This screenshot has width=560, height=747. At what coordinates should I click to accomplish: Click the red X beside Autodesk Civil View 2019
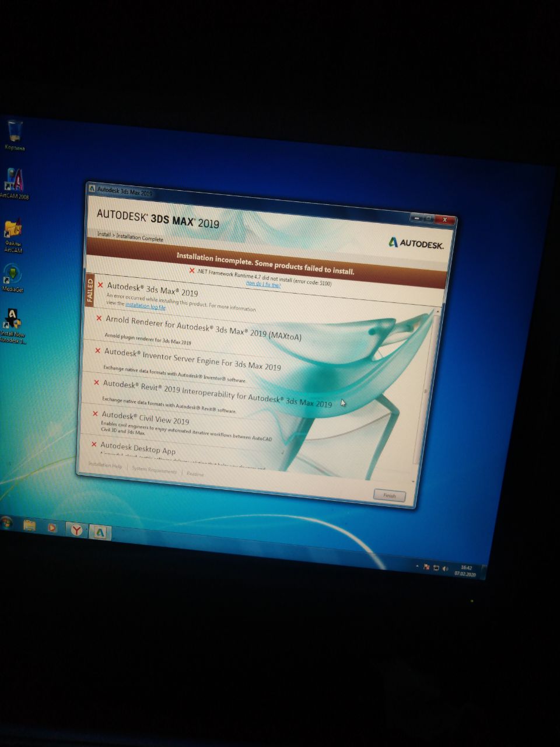coord(95,414)
